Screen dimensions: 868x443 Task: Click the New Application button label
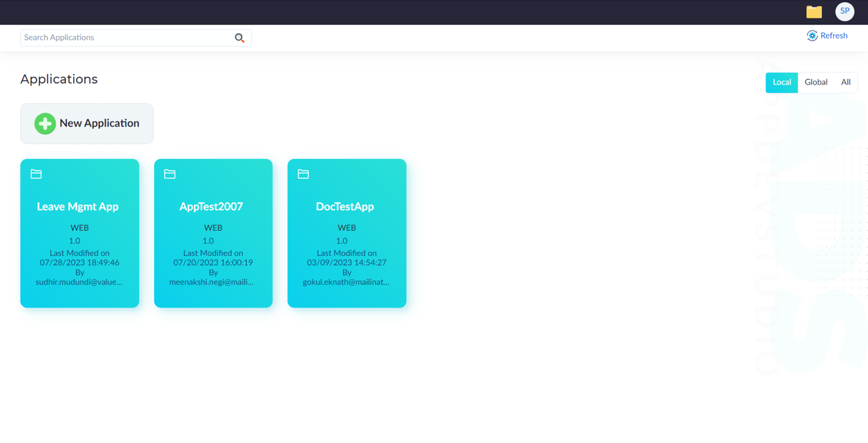(99, 123)
